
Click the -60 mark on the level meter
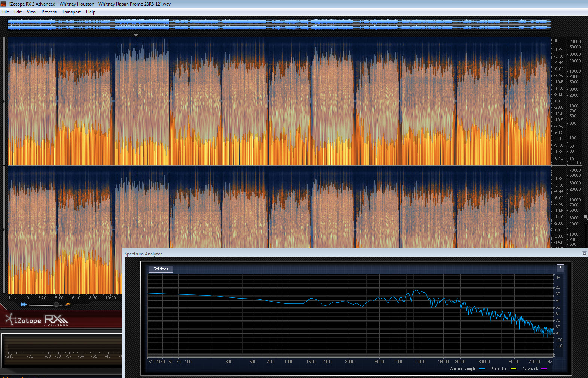tap(58, 356)
